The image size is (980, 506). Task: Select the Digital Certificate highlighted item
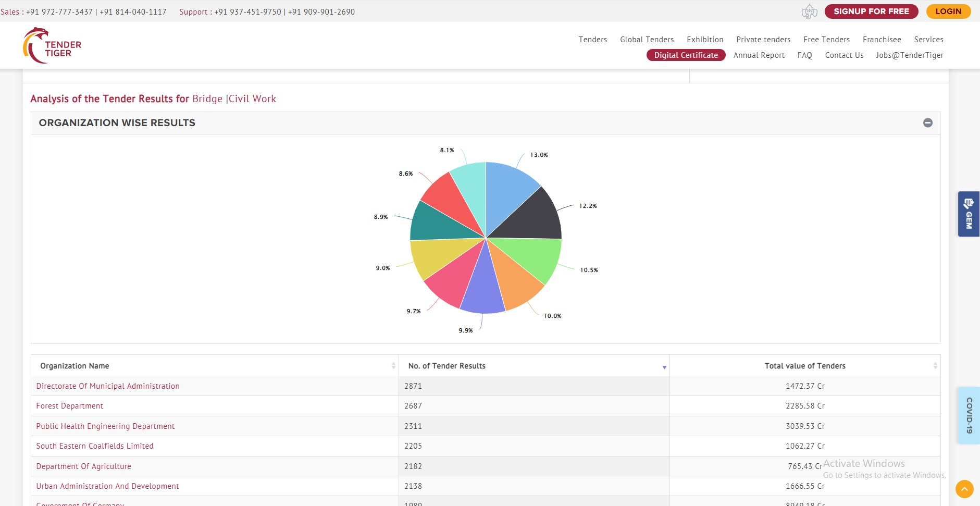coord(685,55)
